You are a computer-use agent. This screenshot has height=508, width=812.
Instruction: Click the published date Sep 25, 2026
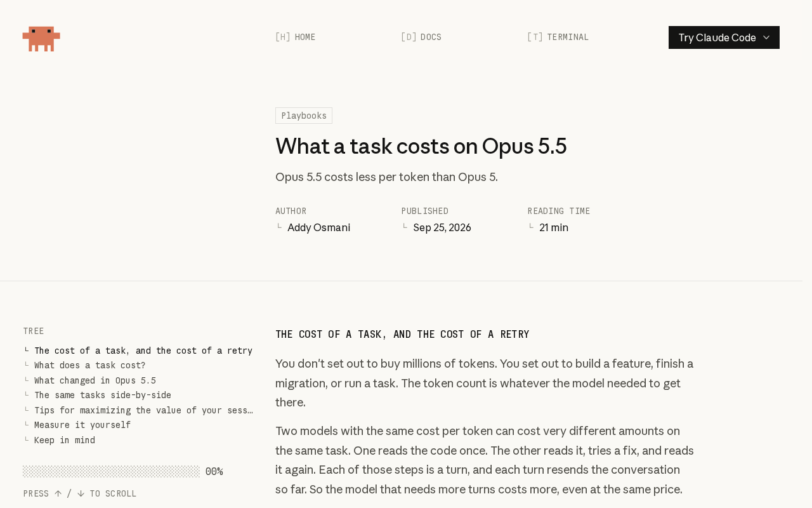tap(442, 227)
